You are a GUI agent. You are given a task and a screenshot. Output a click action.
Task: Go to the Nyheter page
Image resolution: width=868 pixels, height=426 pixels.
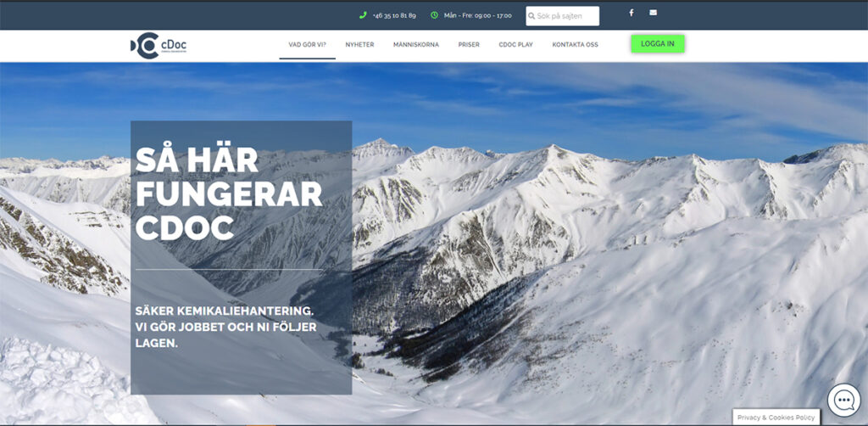pos(359,45)
